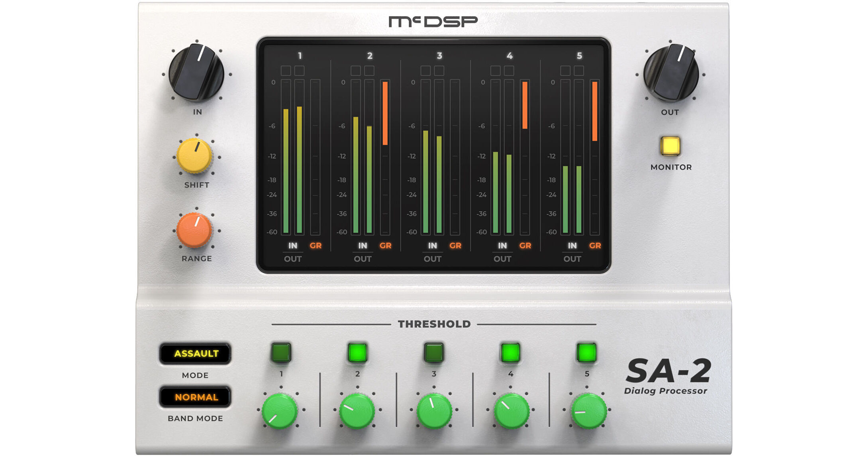Image resolution: width=868 pixels, height=456 pixels.
Task: Click the orange RANGE knob
Action: [194, 230]
